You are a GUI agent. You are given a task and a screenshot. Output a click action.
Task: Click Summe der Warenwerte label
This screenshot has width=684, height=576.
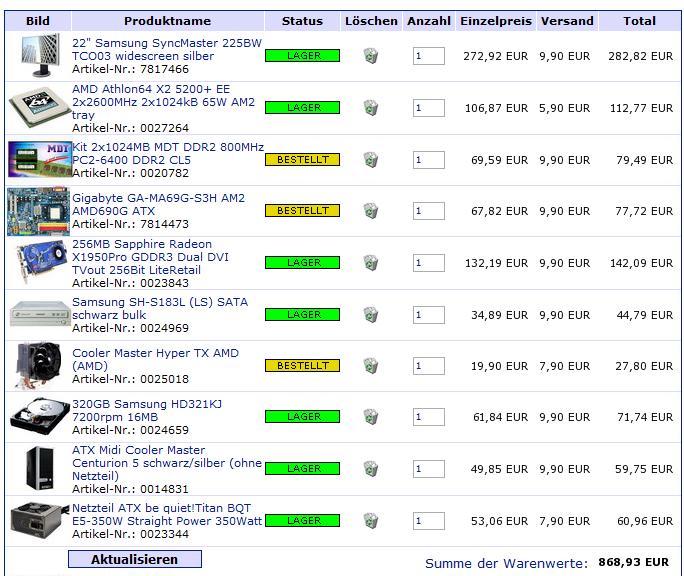[506, 563]
